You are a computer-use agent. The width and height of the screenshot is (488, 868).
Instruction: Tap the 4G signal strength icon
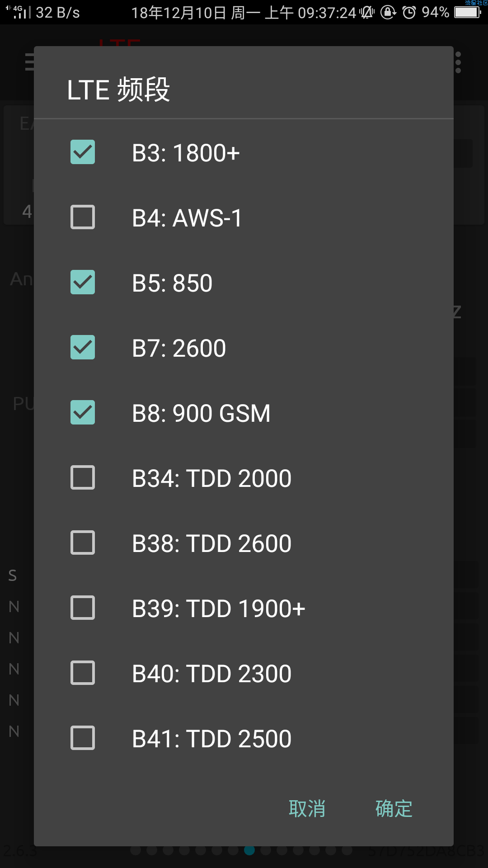pyautogui.click(x=18, y=12)
